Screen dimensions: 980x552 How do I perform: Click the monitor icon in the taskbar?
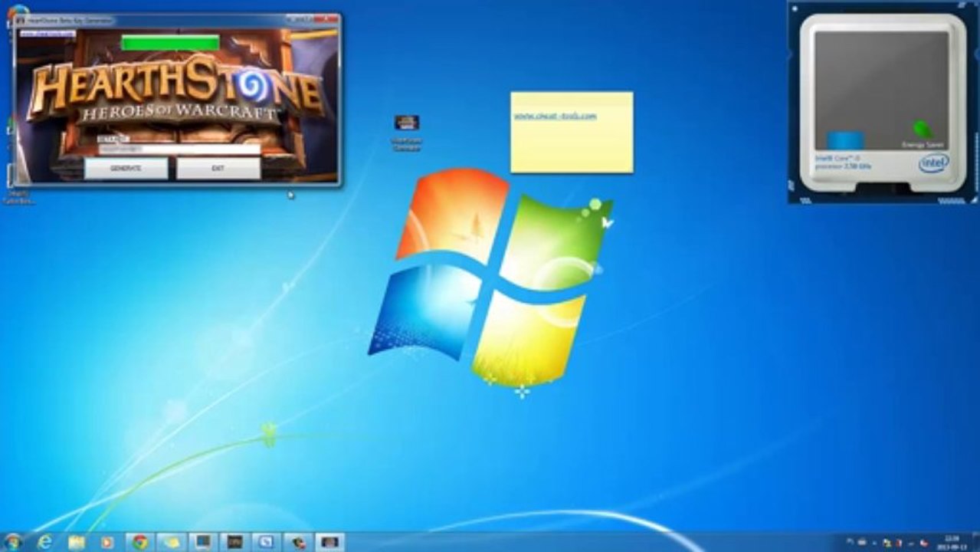203,542
